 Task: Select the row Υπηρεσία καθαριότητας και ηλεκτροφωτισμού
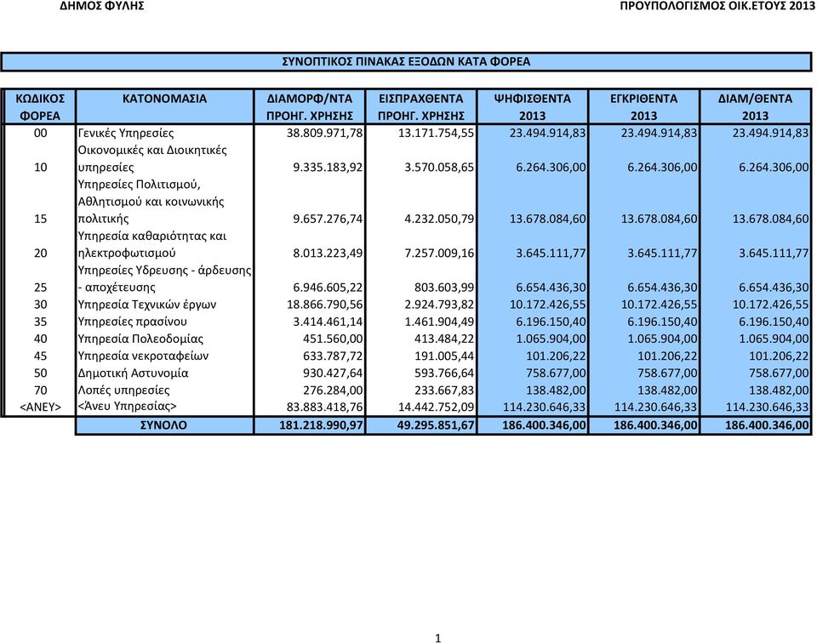click(x=152, y=244)
